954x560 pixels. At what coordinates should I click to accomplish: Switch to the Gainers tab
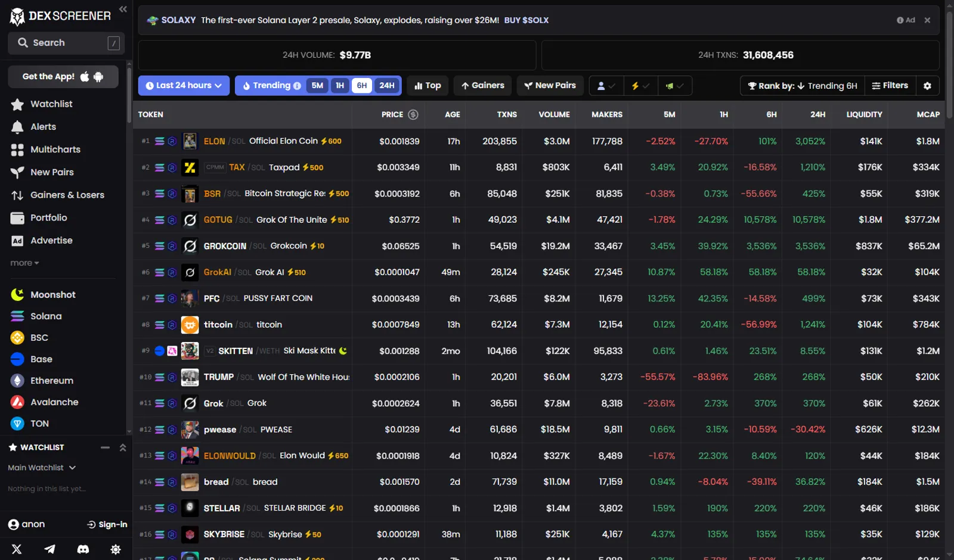point(483,86)
